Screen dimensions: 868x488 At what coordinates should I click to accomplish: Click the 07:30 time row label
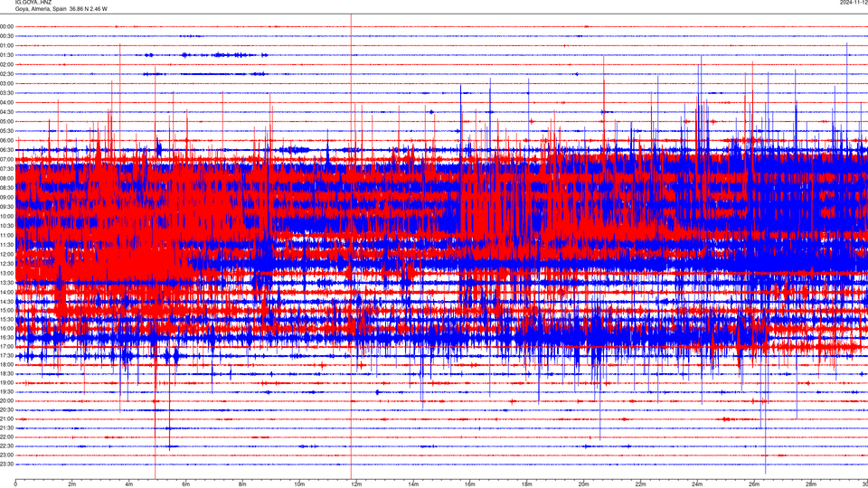pyautogui.click(x=7, y=169)
